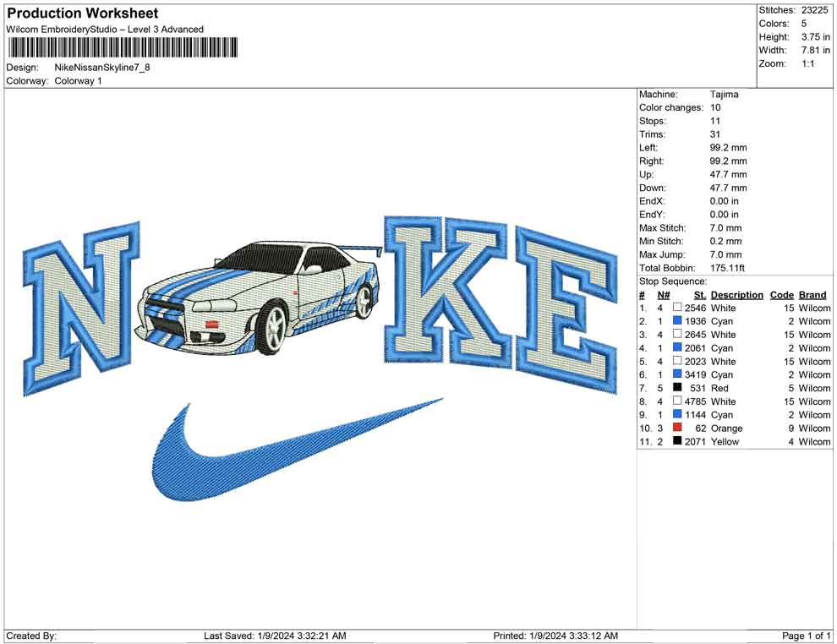Select the cyan thread swatch at stop 6
This screenshot has height=644, width=837.
[x=678, y=374]
